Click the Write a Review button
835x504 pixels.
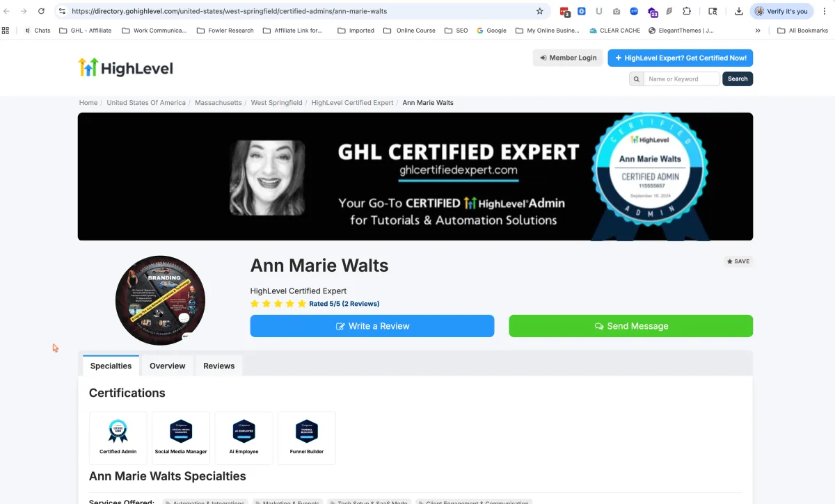(x=372, y=326)
